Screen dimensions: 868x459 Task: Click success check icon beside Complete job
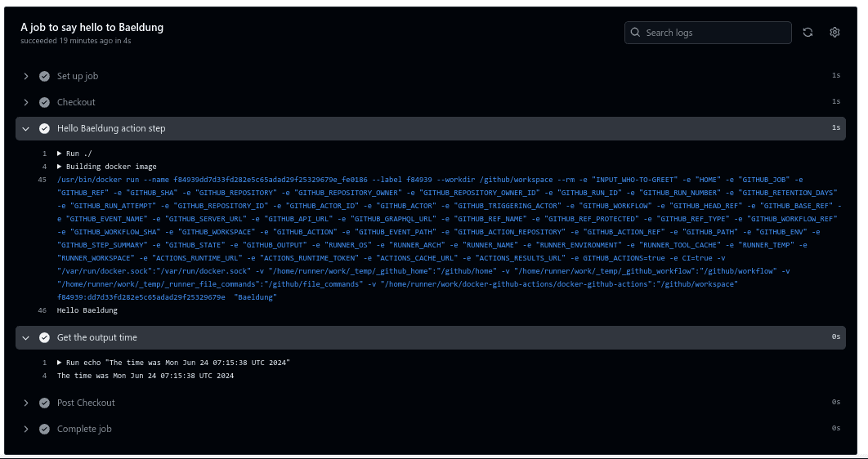tap(44, 429)
